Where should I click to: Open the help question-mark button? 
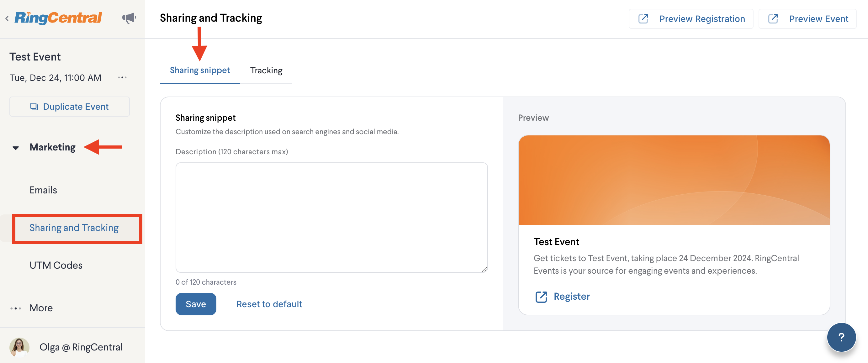pyautogui.click(x=841, y=337)
